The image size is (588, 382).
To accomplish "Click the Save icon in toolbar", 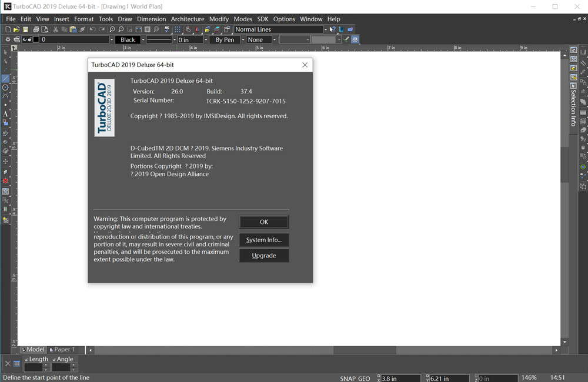I will [25, 29].
